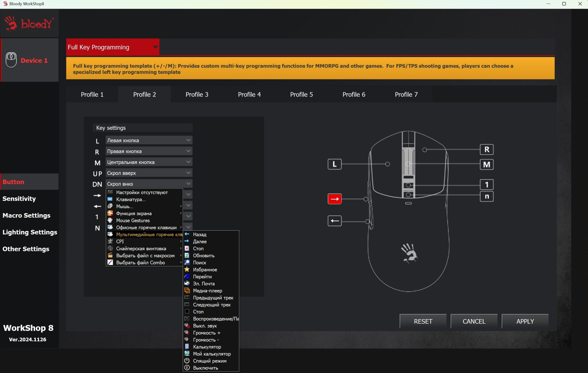This screenshot has width=588, height=373.
Task: Open Lighting Settings section
Action: (x=30, y=232)
